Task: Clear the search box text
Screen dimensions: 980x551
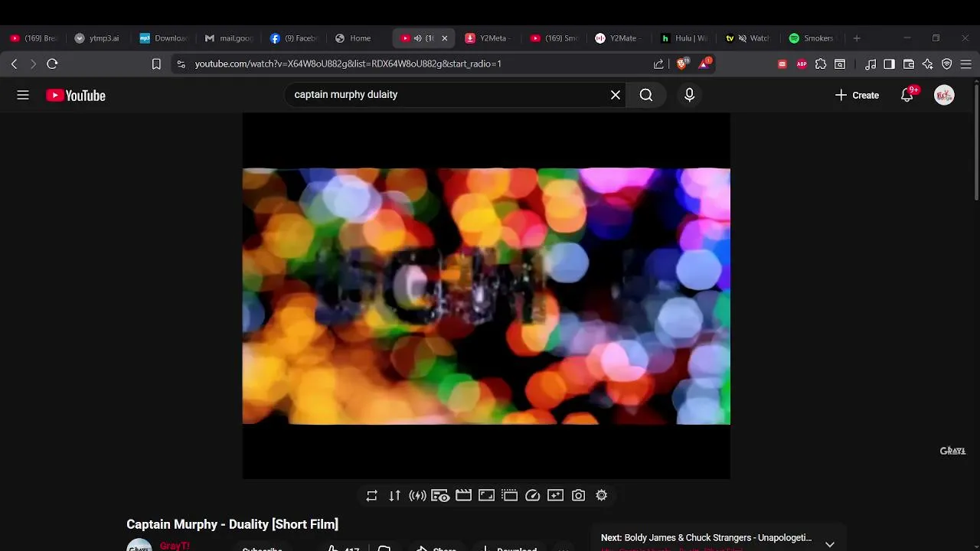Action: (x=616, y=95)
